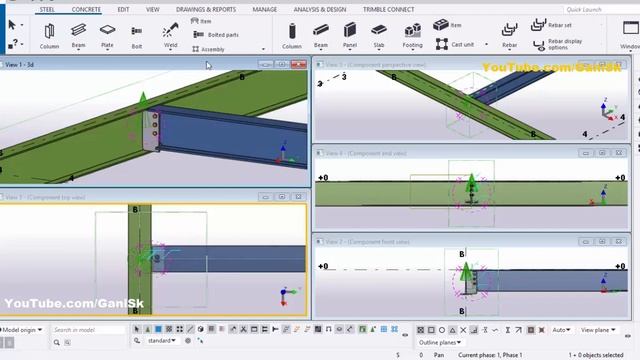The width and height of the screenshot is (640, 360).
Task: Toggle the select points switch with four dots
Action: [x=180, y=329]
